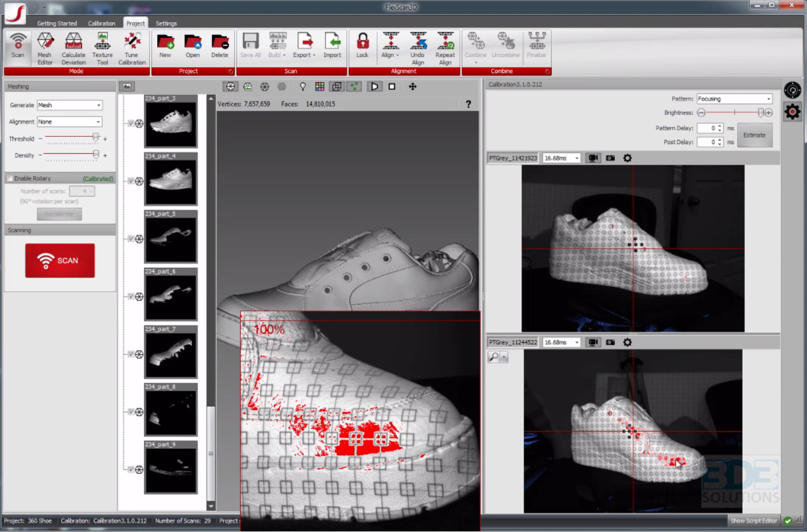The height and width of the screenshot is (532, 807).
Task: Toggle checkbox for scan 234_part_3
Action: [131, 124]
